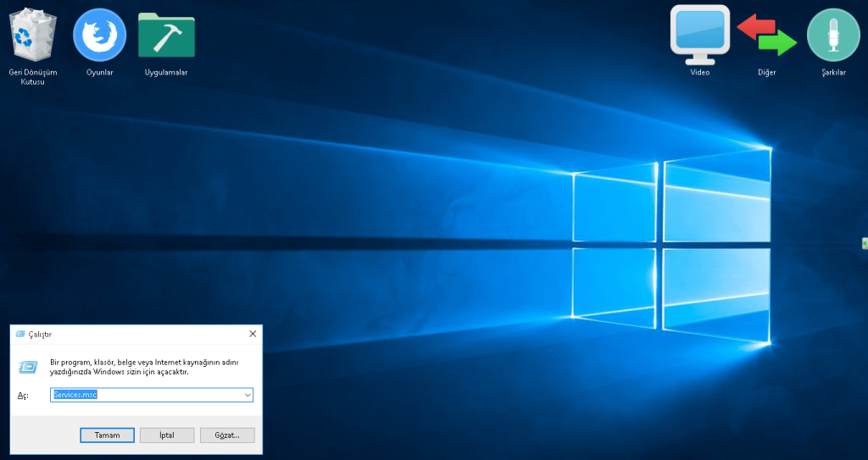
Task: Click the large Run icon beside description
Action: [x=28, y=367]
